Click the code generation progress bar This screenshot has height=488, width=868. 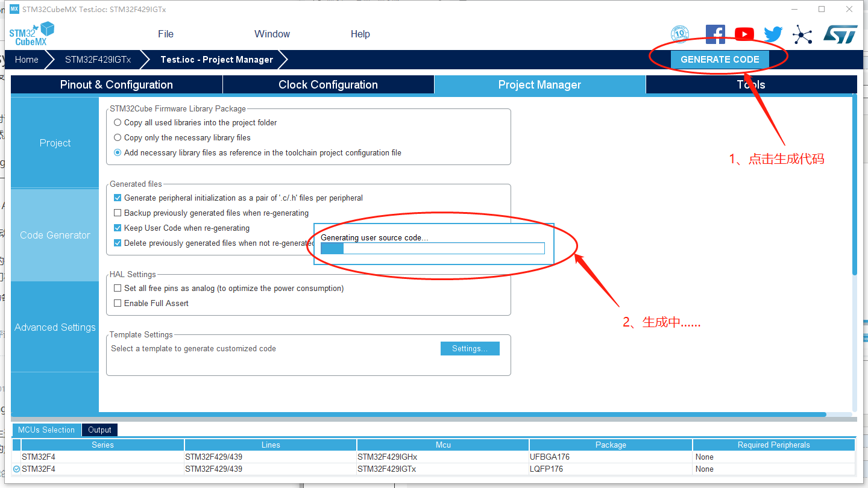[432, 248]
